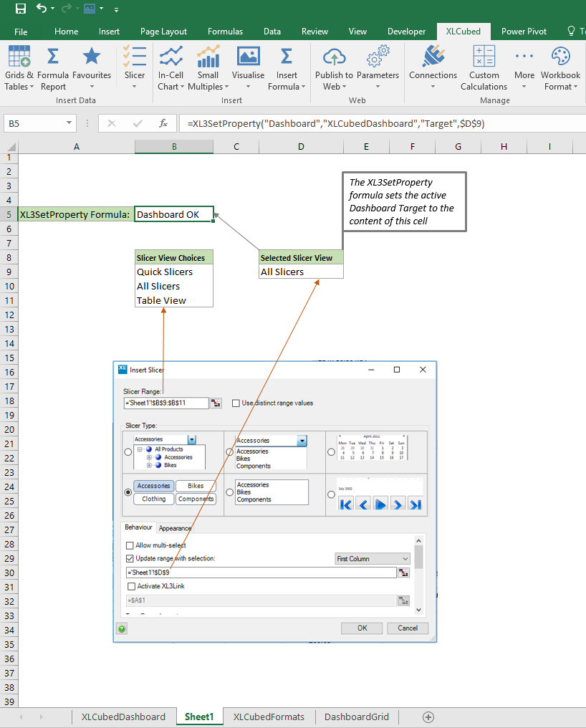This screenshot has width=586, height=728.
Task: Switch to the Page Layout ribbon tab
Action: (x=163, y=32)
